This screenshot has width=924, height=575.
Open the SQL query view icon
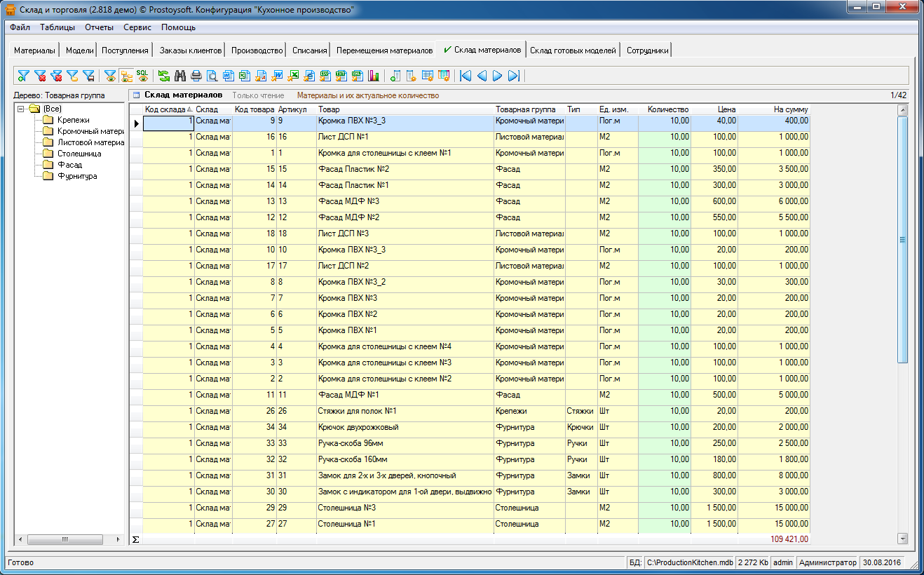[x=142, y=76]
